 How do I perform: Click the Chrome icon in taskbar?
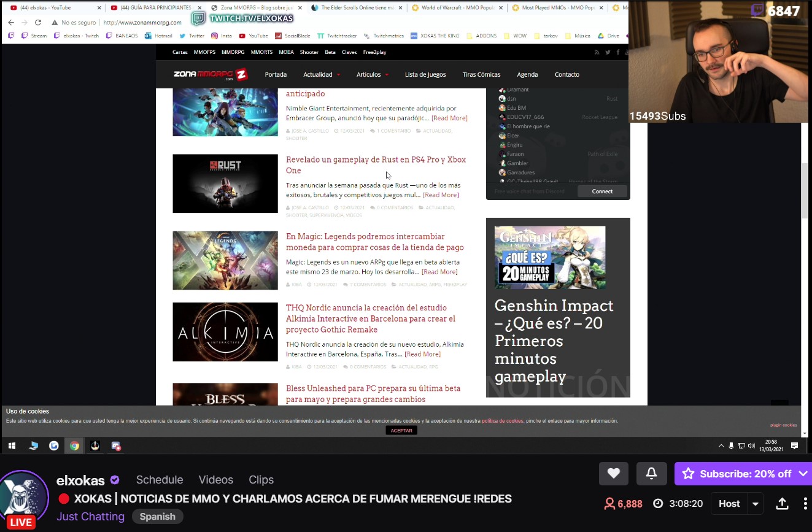coord(74,446)
